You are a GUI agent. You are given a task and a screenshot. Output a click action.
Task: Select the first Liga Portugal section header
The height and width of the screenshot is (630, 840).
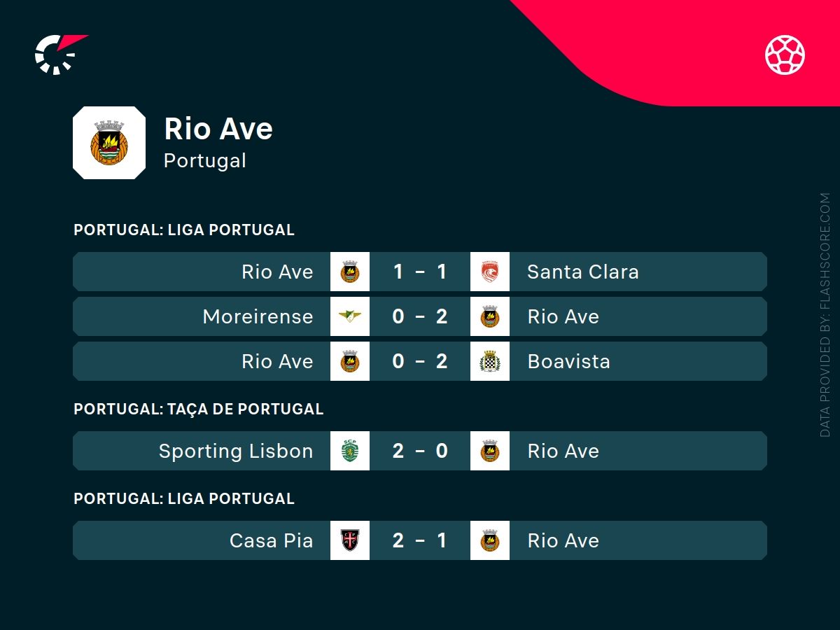[x=183, y=230]
